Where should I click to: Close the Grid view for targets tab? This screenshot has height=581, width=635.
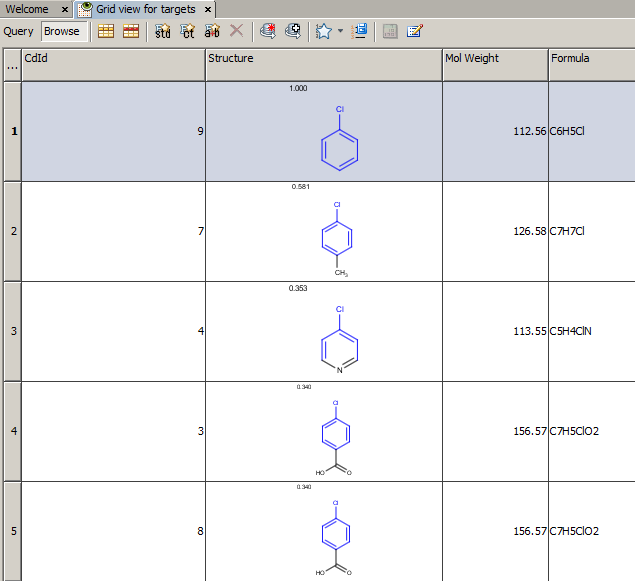point(209,9)
